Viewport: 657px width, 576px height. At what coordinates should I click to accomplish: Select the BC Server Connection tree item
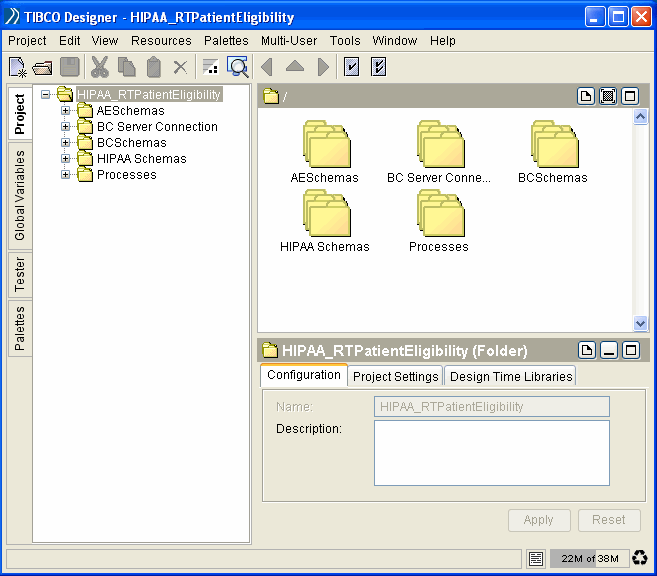[x=157, y=127]
